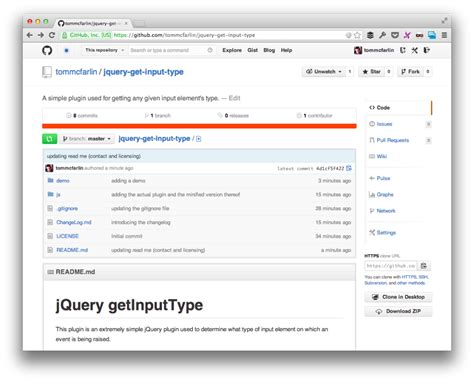View the 0 releases link
The height and width of the screenshot is (382, 474).
pos(233,116)
